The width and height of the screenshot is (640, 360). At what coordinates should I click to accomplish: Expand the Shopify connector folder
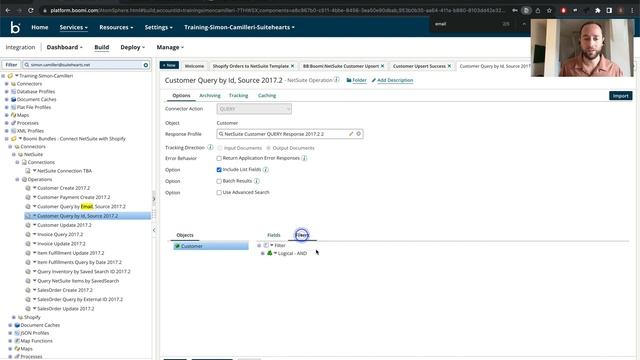pos(14,317)
